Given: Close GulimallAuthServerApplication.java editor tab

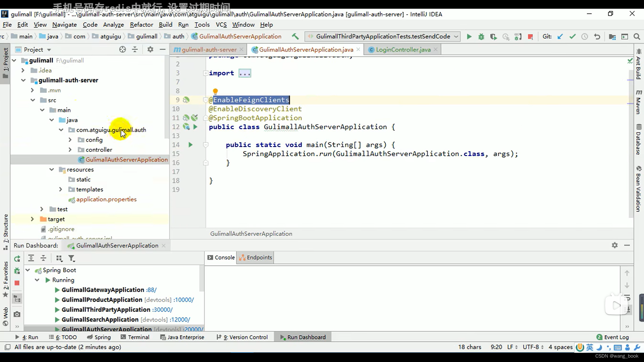Looking at the screenshot, I should point(358,49).
